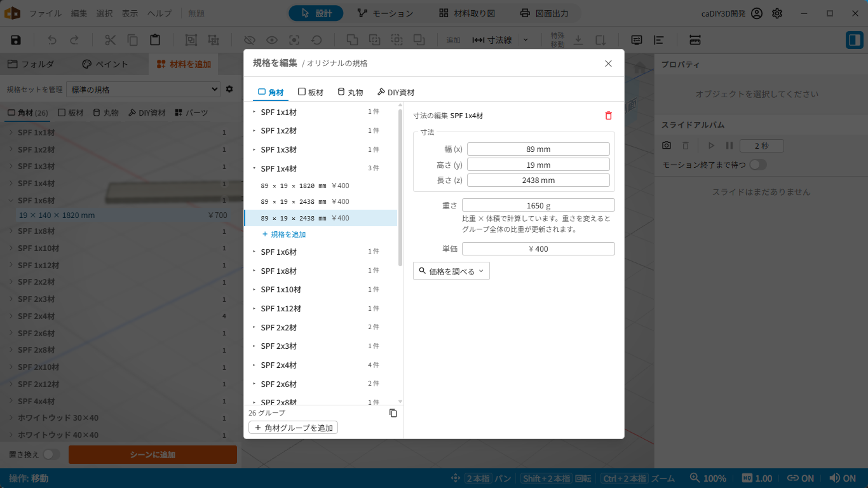
Task: Select the 板材 tab in the dialog
Action: (x=310, y=92)
